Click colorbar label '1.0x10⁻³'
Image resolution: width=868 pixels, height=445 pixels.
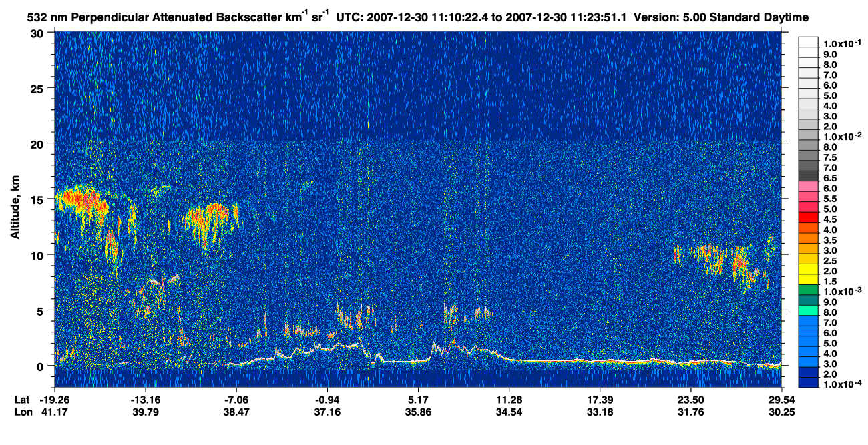(x=843, y=291)
